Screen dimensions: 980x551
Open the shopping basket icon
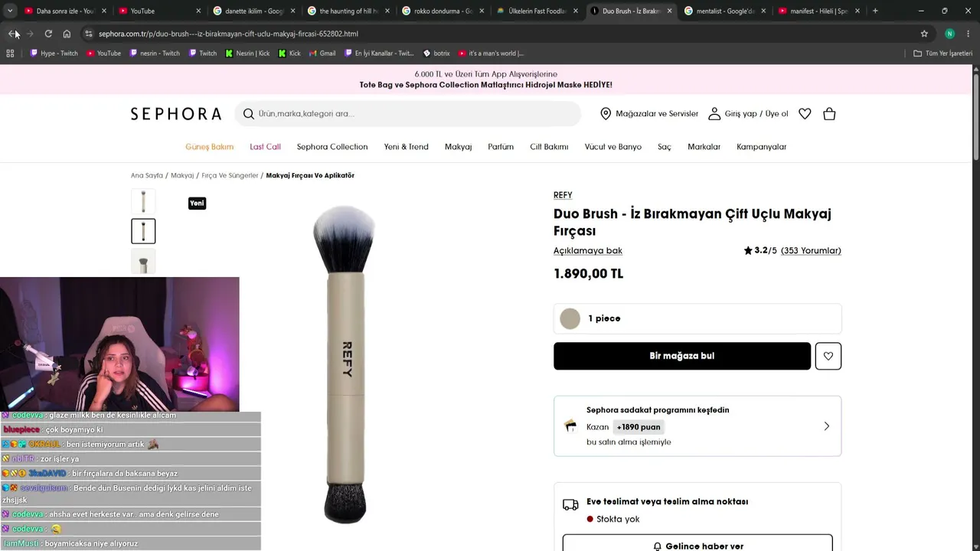pyautogui.click(x=829, y=114)
